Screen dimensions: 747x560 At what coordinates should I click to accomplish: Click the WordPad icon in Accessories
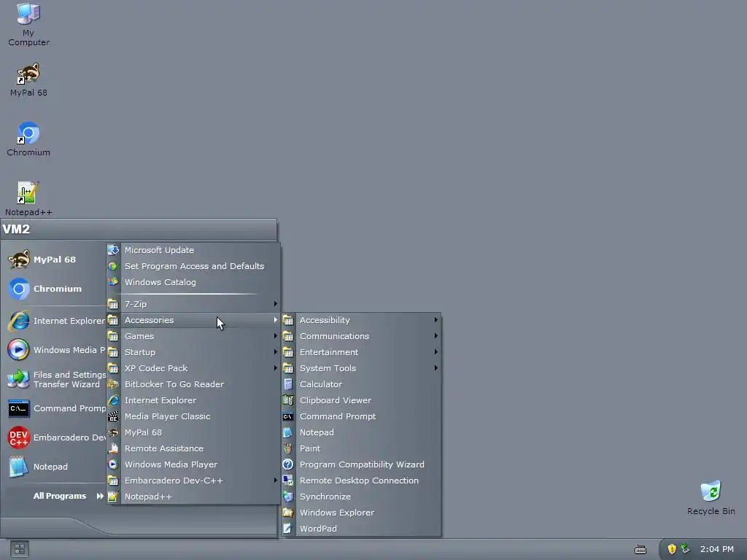pyautogui.click(x=287, y=529)
